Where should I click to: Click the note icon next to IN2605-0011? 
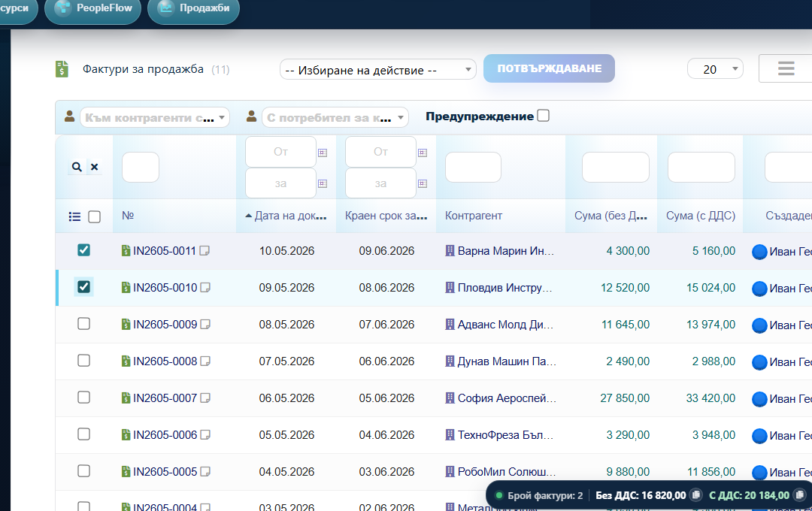pyautogui.click(x=205, y=251)
